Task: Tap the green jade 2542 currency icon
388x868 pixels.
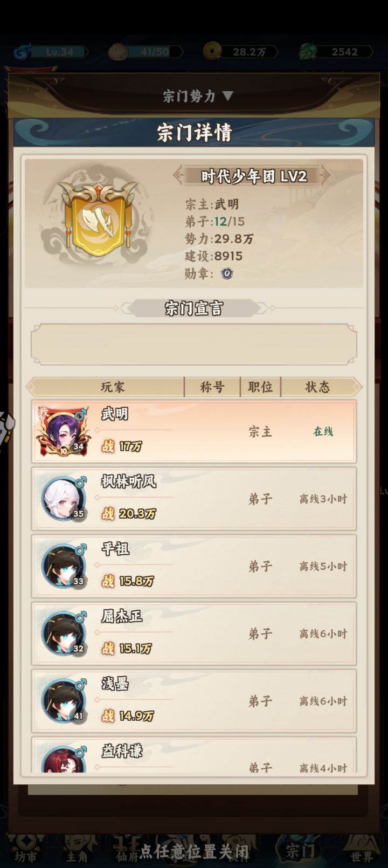Action: tap(308, 52)
